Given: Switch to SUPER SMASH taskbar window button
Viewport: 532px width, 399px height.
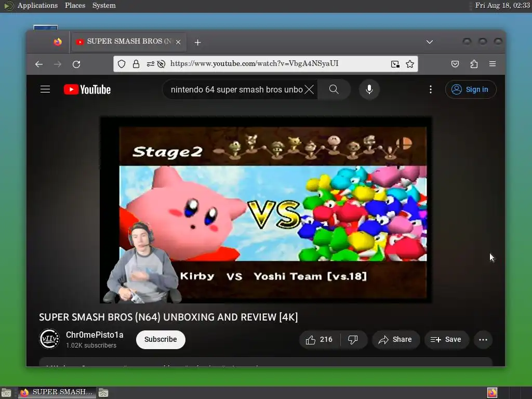Looking at the screenshot, I should pos(57,393).
